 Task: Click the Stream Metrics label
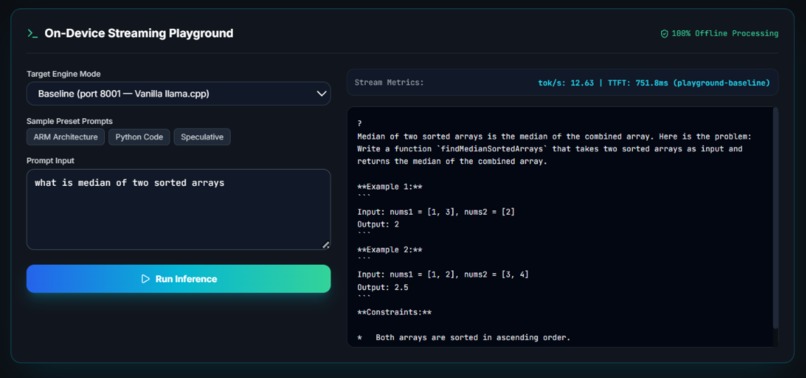coord(389,82)
